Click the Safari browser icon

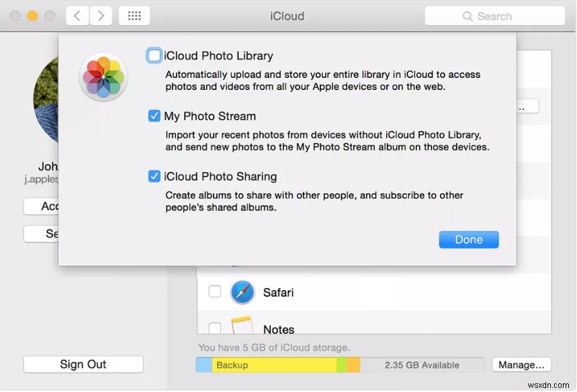[242, 292]
